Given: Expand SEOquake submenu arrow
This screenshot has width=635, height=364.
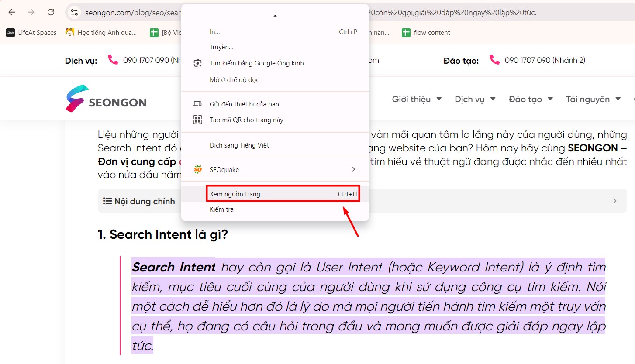Looking at the screenshot, I should coord(354,169).
